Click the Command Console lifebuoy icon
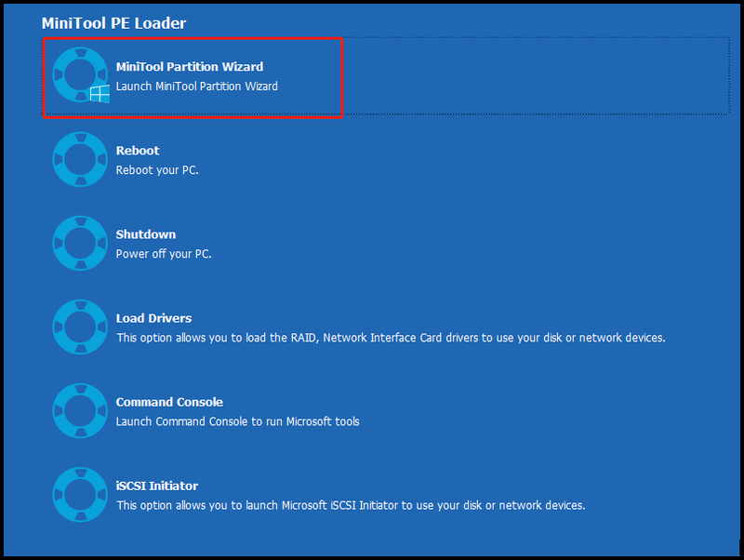This screenshot has height=560, width=744. pos(80,410)
